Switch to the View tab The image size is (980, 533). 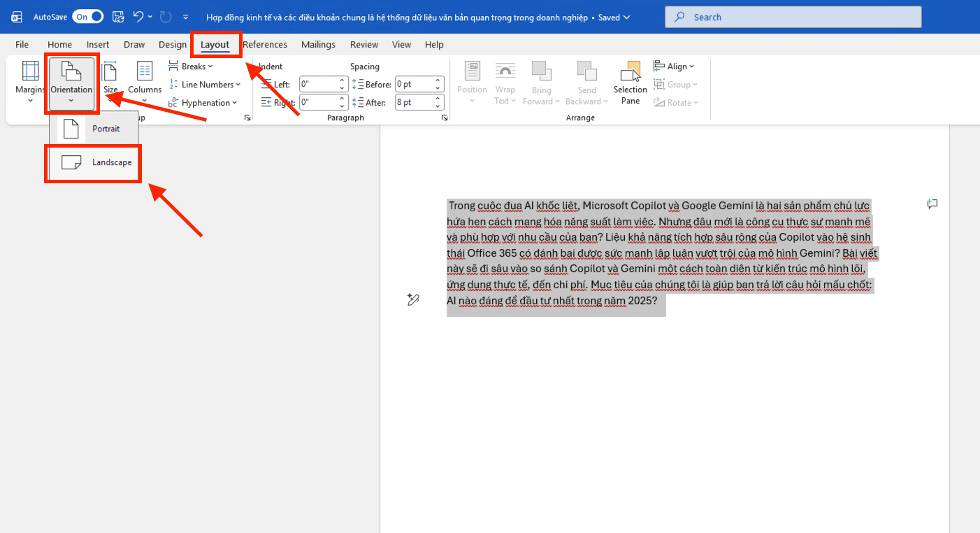tap(401, 44)
